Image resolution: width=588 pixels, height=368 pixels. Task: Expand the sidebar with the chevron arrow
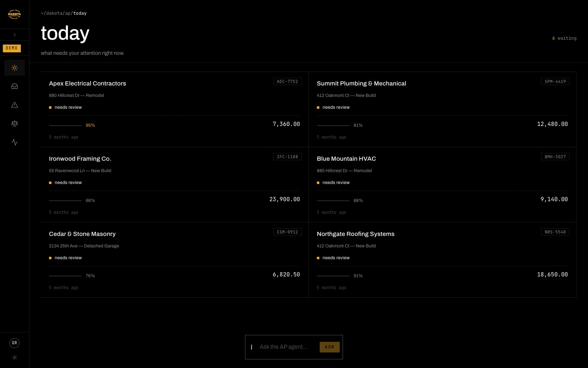(x=15, y=35)
